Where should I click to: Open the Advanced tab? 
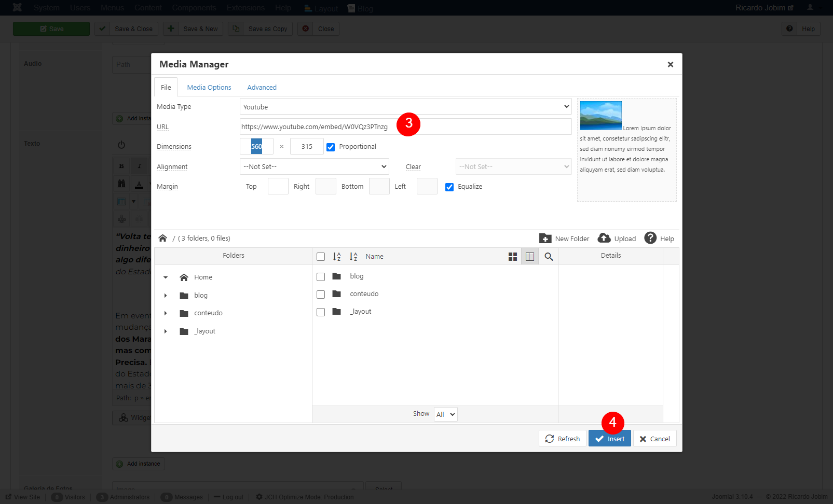pos(262,87)
